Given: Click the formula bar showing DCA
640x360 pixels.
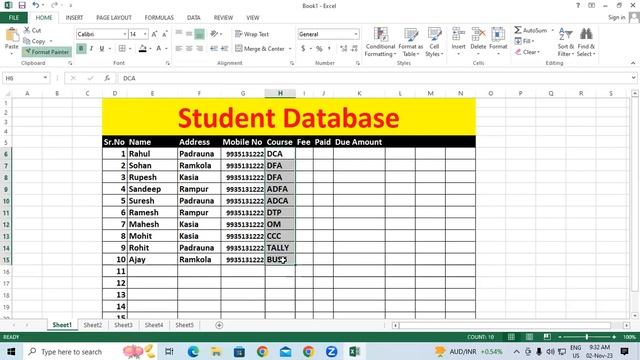Looking at the screenshot, I should coord(376,78).
